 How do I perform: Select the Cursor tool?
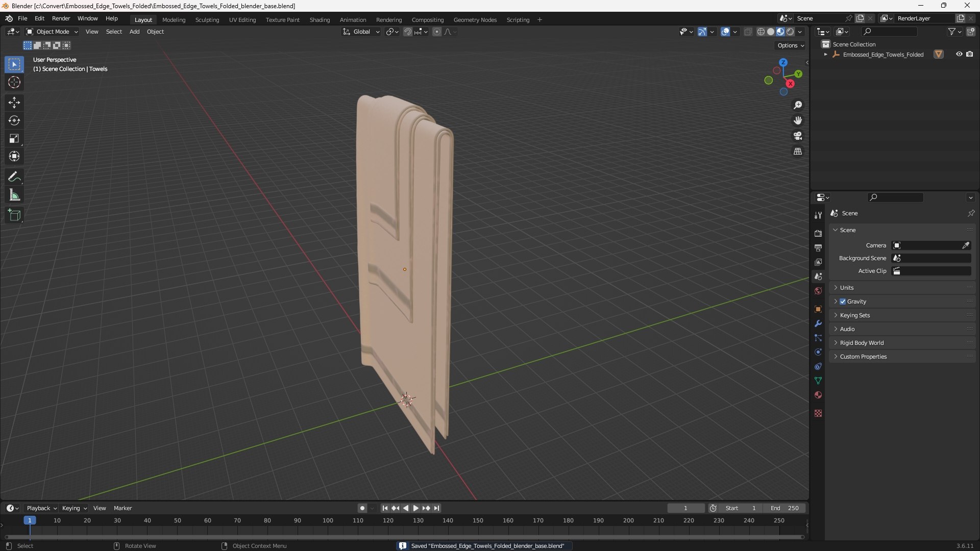point(14,83)
